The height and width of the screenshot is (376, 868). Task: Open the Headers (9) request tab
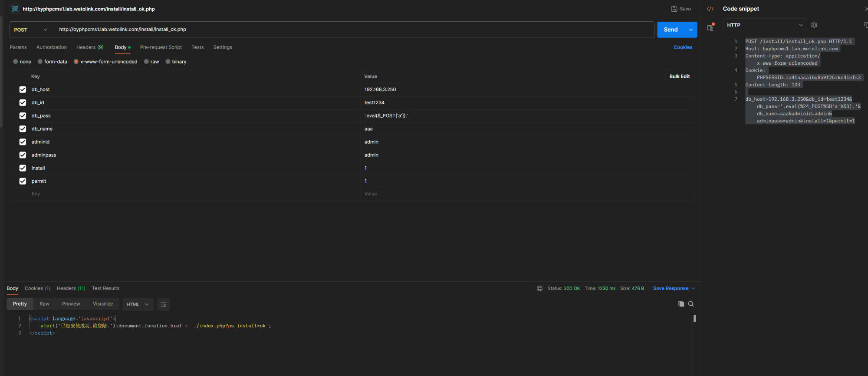pos(90,47)
